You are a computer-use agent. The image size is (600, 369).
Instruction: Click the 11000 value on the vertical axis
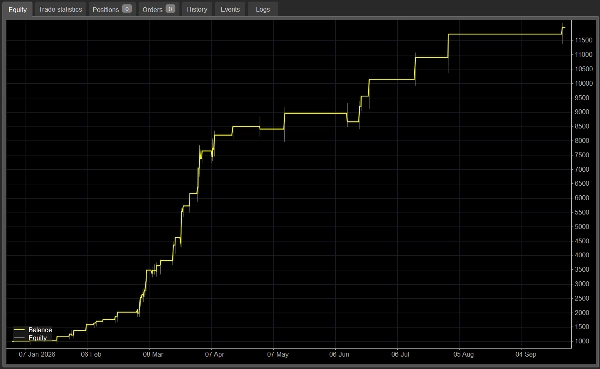coord(584,55)
